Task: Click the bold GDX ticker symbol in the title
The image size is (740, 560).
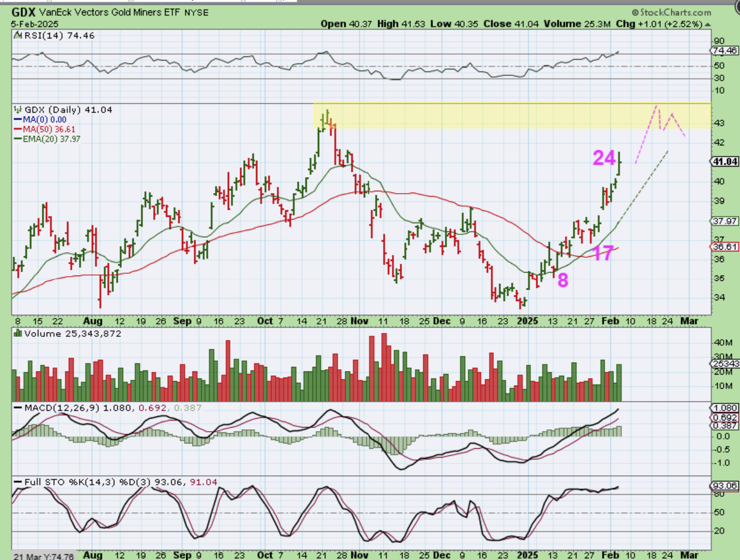Action: [25, 11]
